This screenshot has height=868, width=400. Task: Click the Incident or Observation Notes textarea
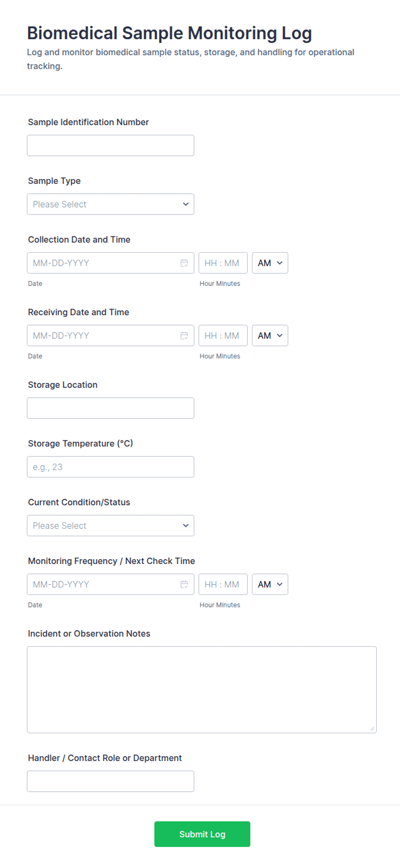click(x=202, y=690)
